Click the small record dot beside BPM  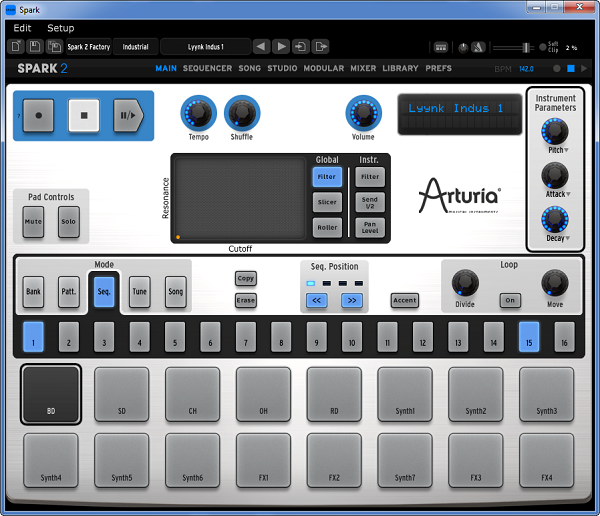(557, 69)
